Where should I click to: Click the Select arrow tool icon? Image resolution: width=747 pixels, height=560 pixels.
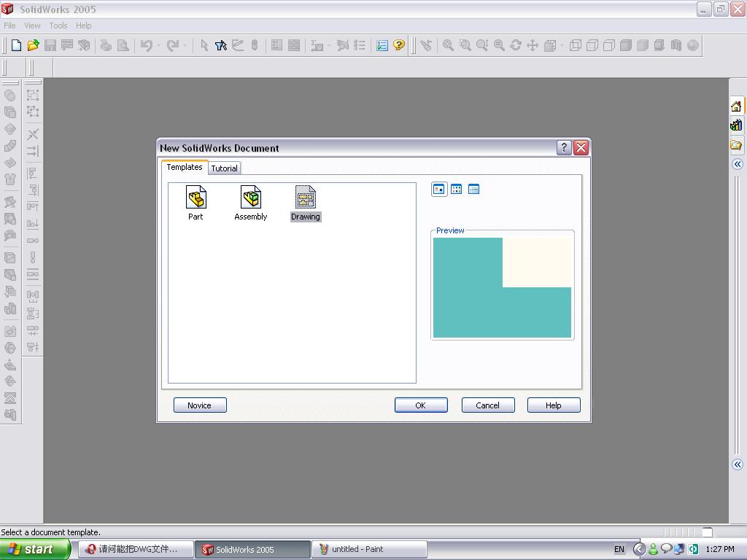(204, 45)
